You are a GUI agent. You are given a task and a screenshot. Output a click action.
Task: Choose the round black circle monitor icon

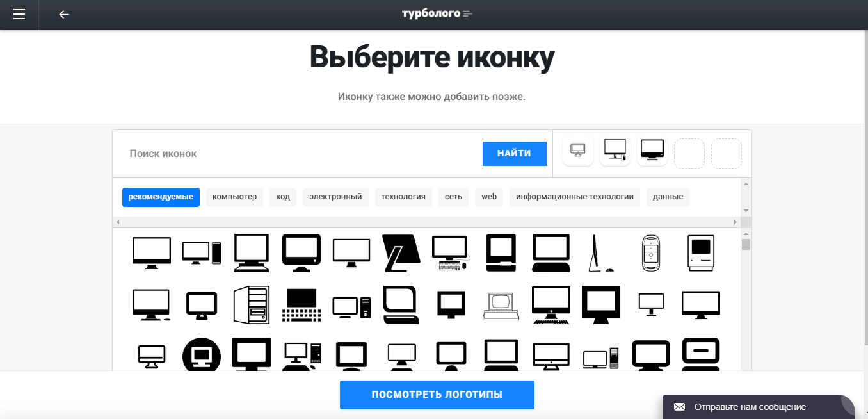pyautogui.click(x=201, y=355)
